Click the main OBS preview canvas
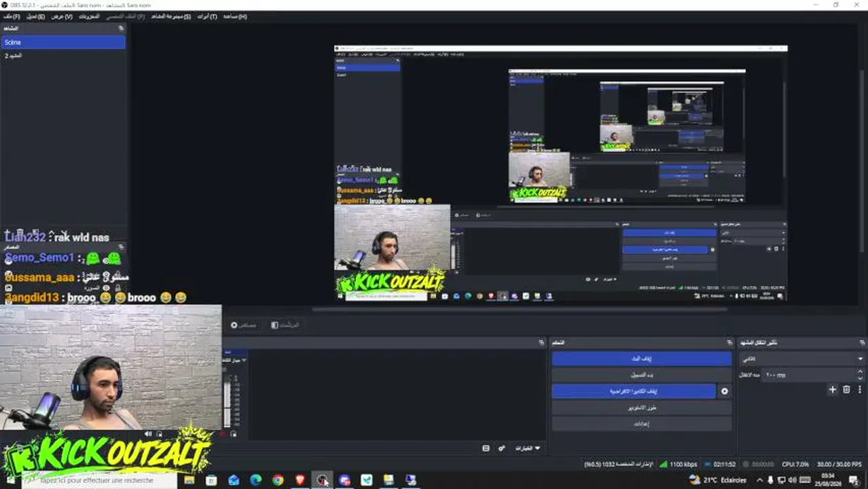 click(x=560, y=174)
